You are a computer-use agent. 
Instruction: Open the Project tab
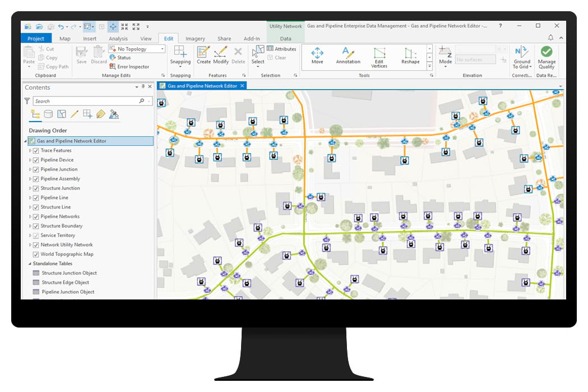click(36, 38)
